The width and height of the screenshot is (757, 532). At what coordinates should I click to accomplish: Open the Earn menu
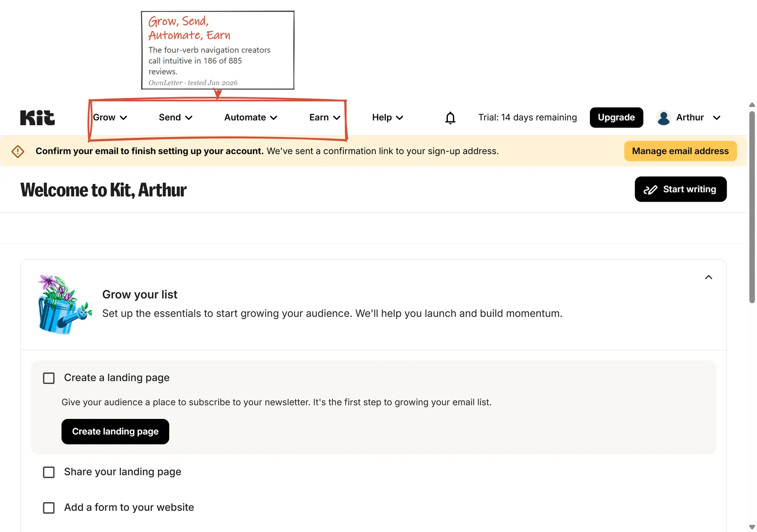point(325,117)
